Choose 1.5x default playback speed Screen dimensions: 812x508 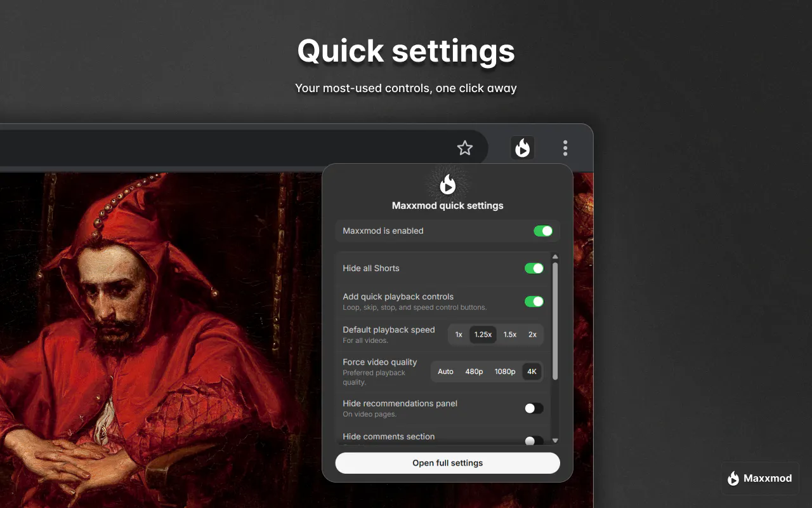click(510, 335)
